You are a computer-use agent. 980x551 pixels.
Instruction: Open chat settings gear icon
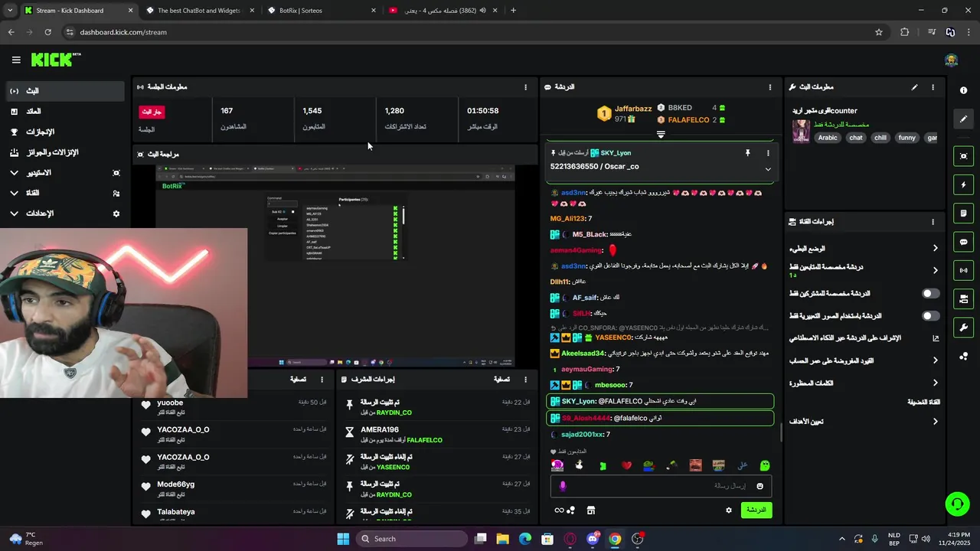729,510
